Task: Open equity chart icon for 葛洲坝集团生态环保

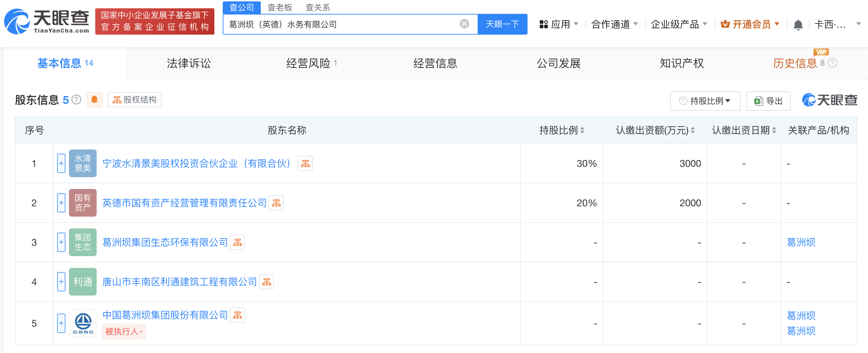Action: coord(238,242)
